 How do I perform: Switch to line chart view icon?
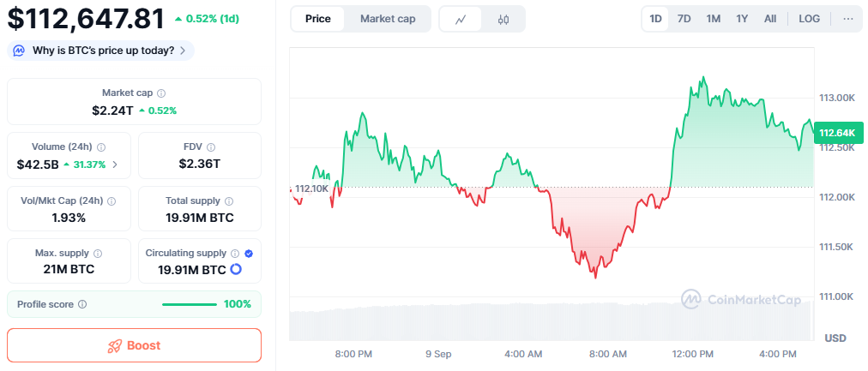[x=461, y=19]
